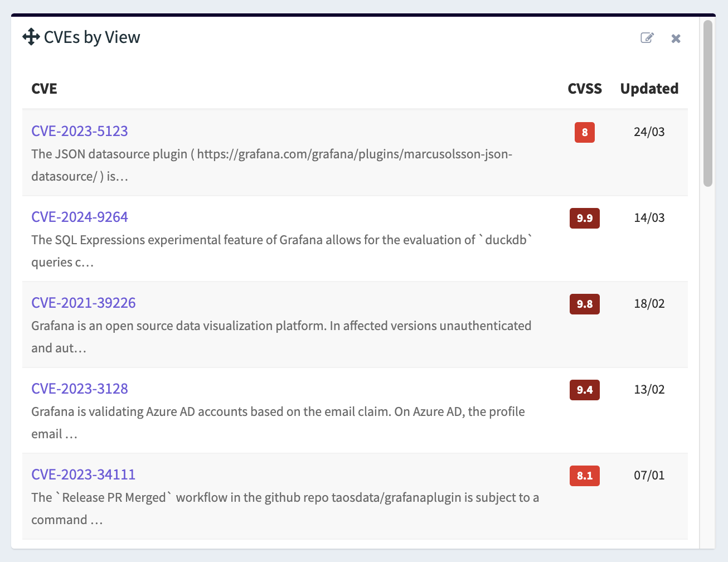Open the CVE-2021-39226 link
Screen dimensions: 728x562
pos(84,303)
